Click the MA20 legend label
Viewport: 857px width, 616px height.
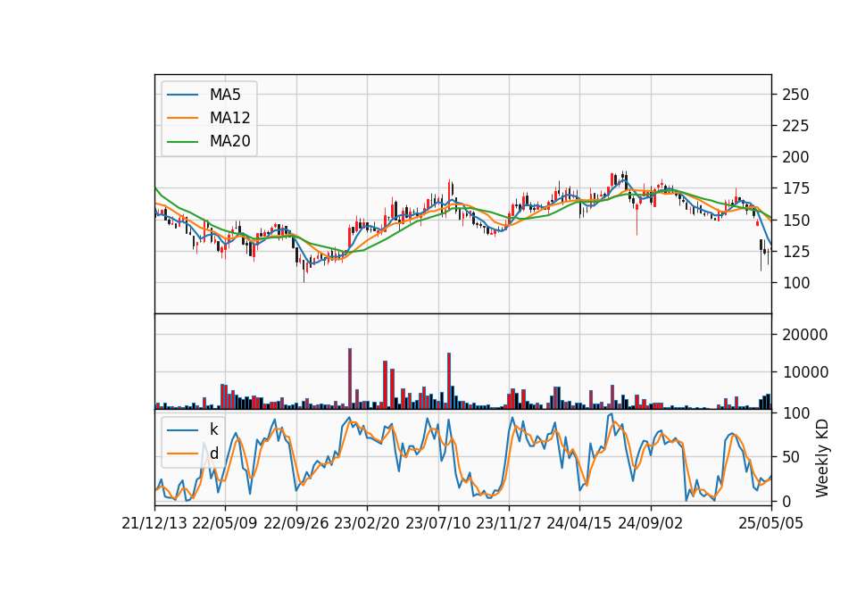229,141
